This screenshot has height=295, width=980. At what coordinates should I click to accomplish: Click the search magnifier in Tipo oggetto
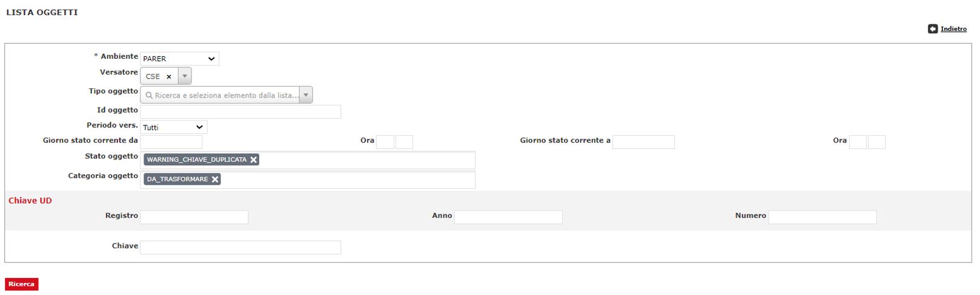click(149, 96)
